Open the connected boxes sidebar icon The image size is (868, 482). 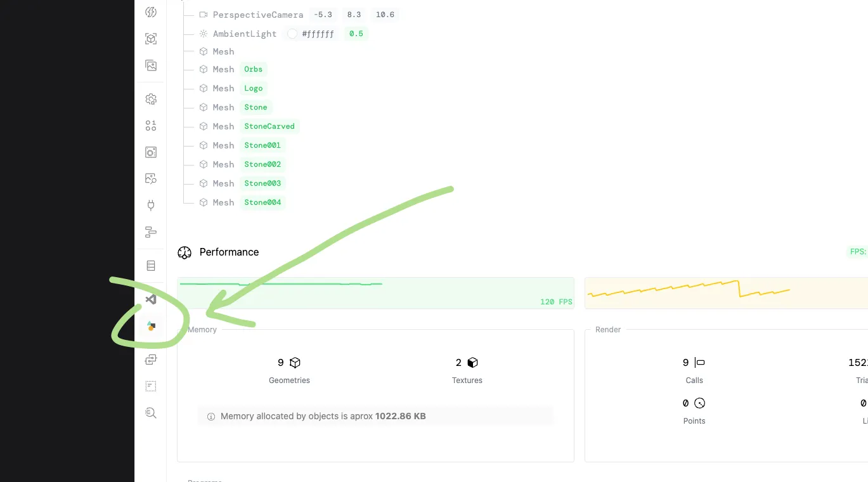pos(151,360)
